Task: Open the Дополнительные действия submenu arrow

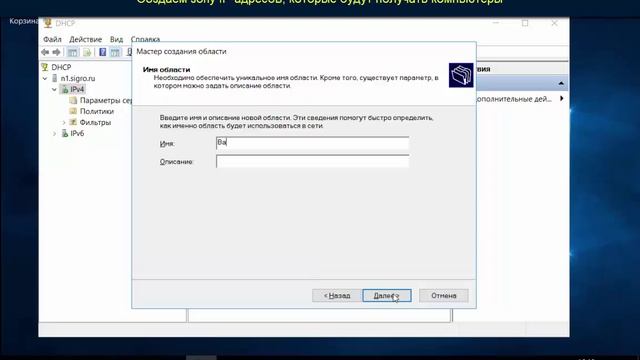Action: coord(562,98)
